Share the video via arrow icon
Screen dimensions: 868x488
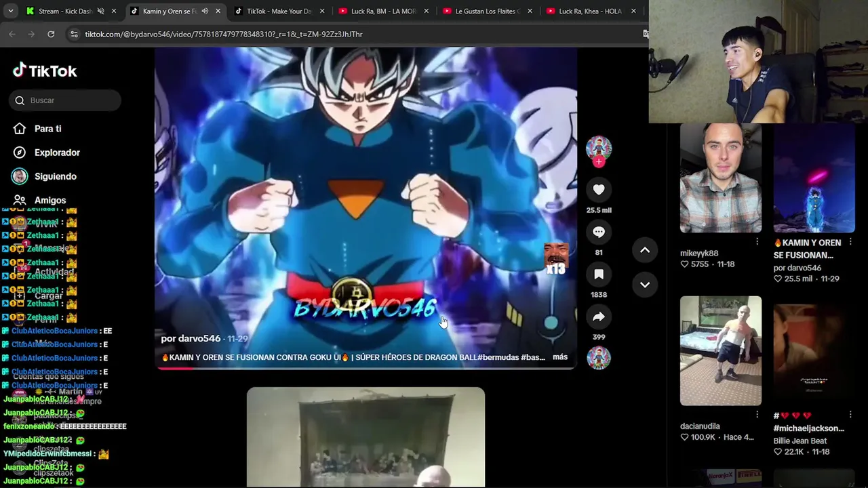click(598, 317)
